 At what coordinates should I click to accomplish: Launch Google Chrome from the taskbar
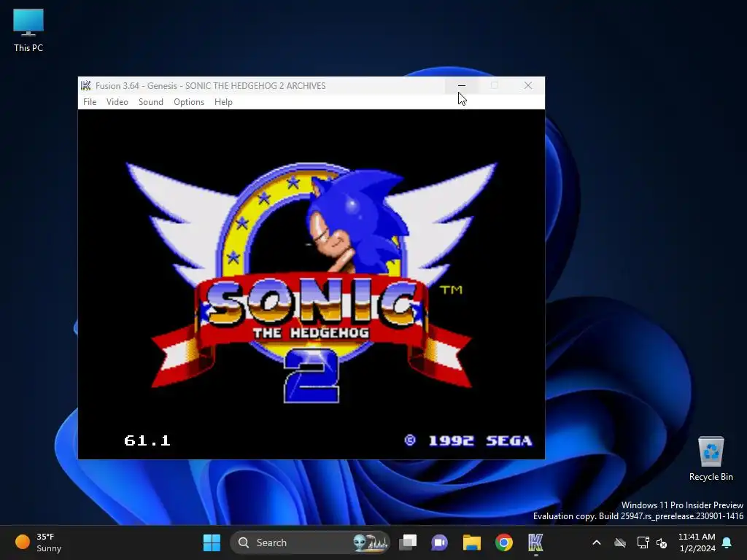tap(503, 542)
